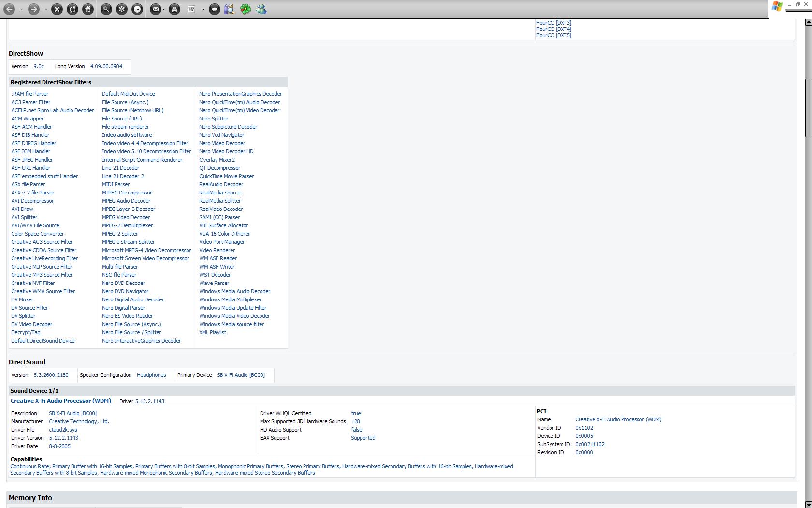Select the DirectShow long version 4.09.00.0904
This screenshot has width=812, height=508.
coord(106,66)
